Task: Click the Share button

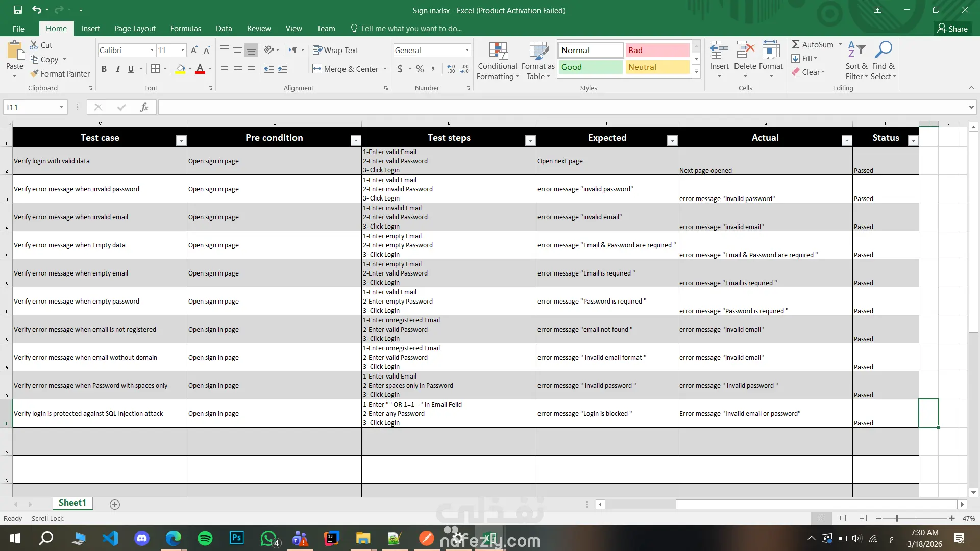Action: pyautogui.click(x=952, y=29)
